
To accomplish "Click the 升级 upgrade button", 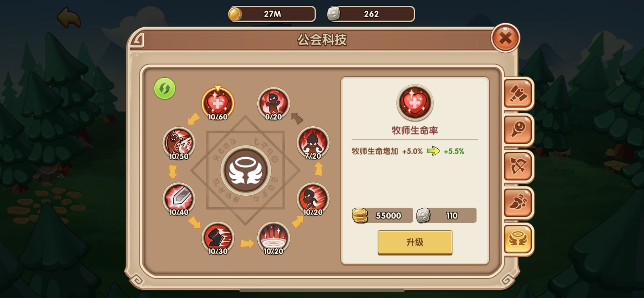I will pos(415,242).
